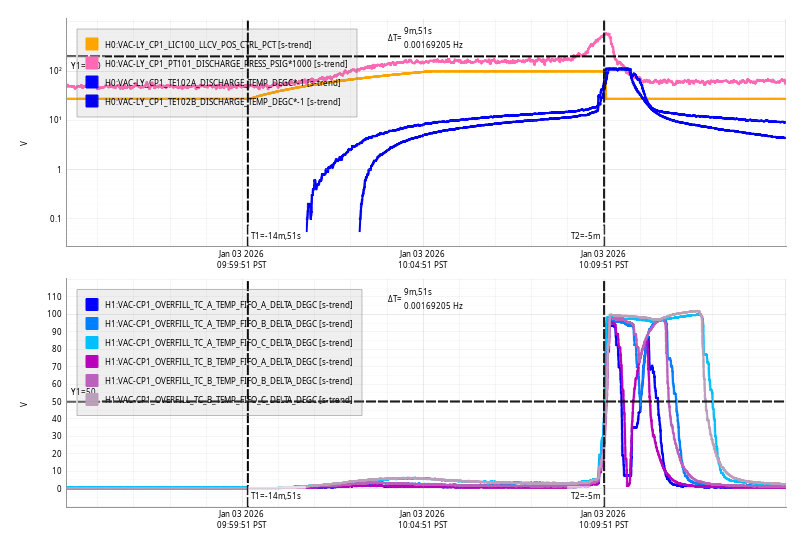The height and width of the screenshot is (551, 804).
Task: Click the T2=-5m cursor label in bottom plot
Action: click(585, 496)
